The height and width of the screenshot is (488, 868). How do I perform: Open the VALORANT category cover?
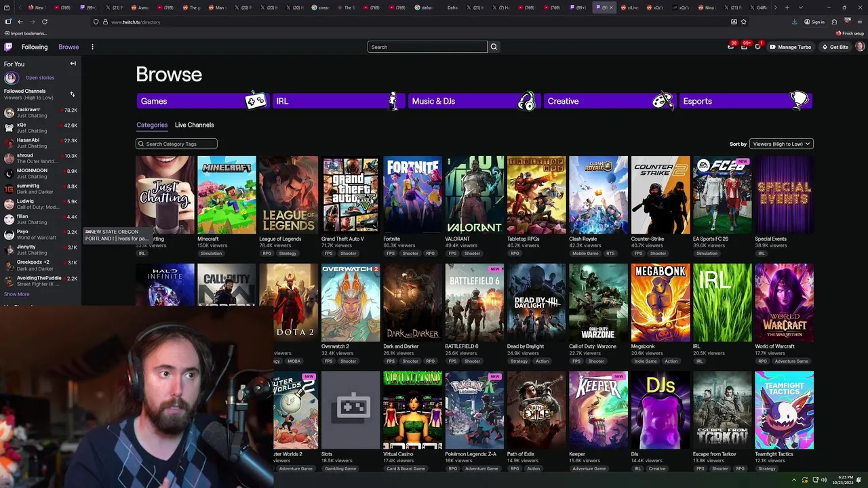coord(475,195)
